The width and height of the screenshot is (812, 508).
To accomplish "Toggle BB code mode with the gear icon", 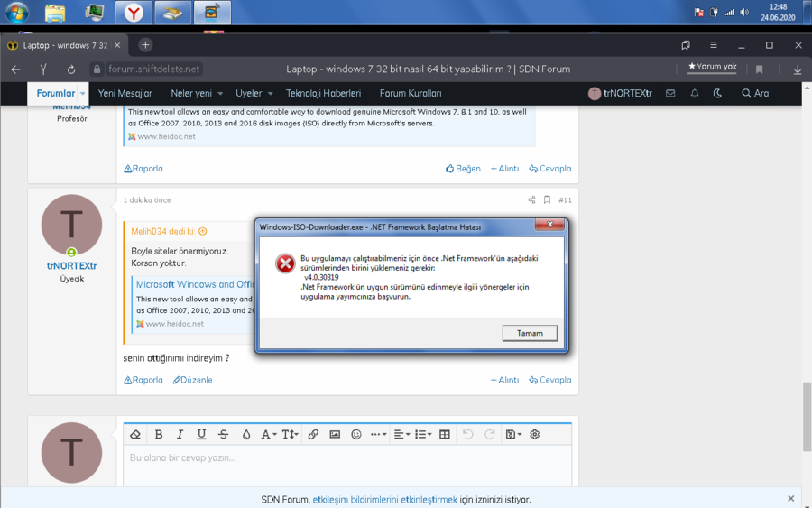I will pyautogui.click(x=534, y=435).
